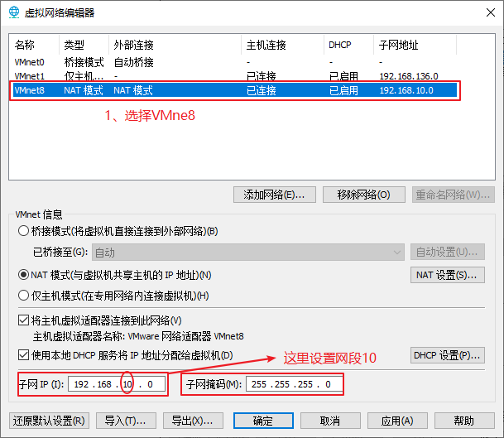Click the DHCP column header
Screen dimensions: 504x438
348,45
